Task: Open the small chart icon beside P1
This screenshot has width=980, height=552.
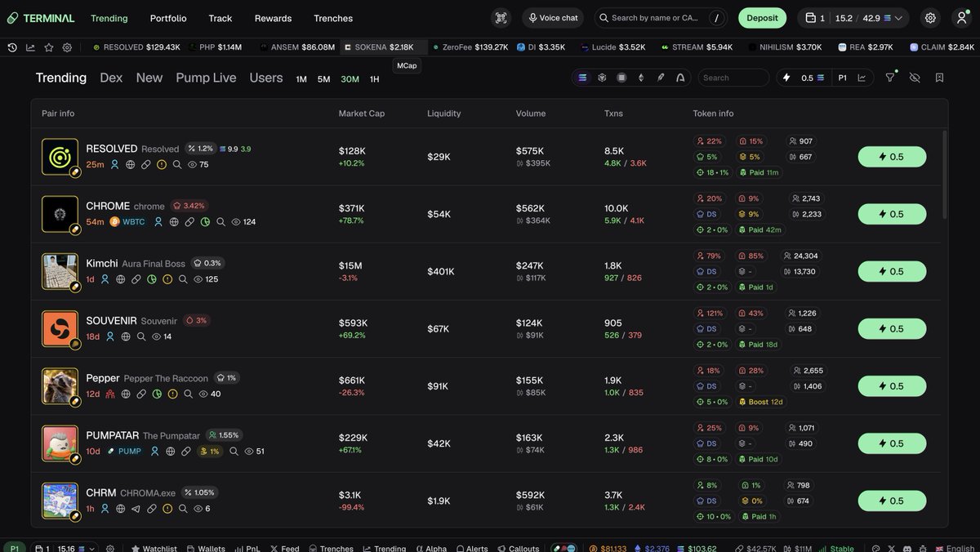Action: point(862,78)
